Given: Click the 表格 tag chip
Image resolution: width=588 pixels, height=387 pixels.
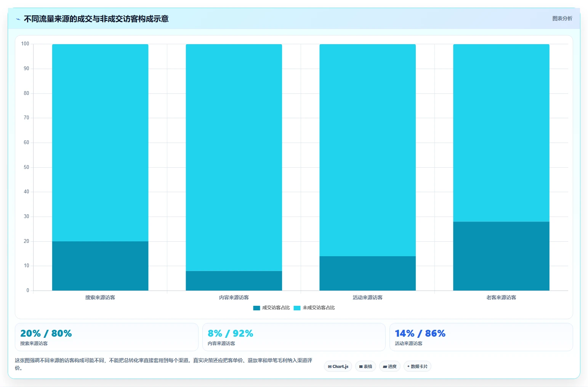Looking at the screenshot, I should pyautogui.click(x=365, y=366).
